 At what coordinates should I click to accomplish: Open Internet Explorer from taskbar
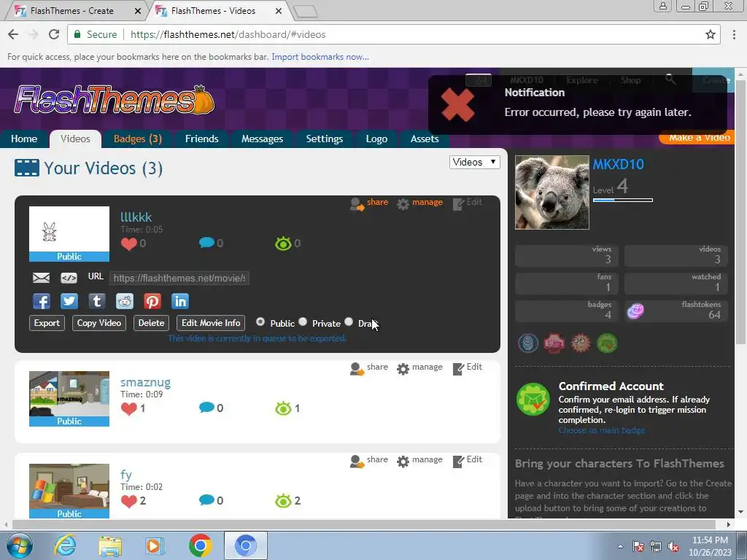point(65,545)
